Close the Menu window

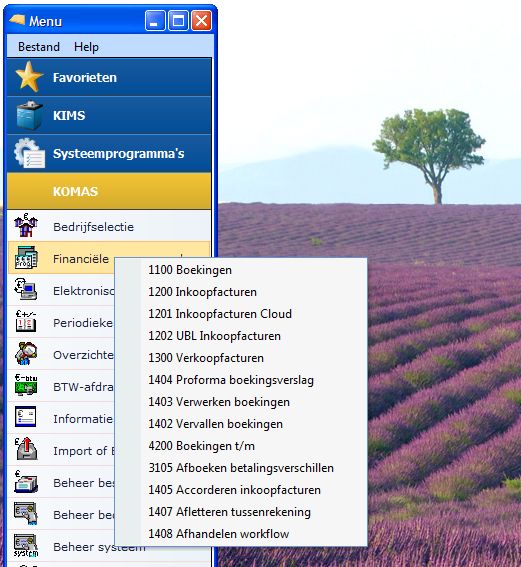(201, 21)
